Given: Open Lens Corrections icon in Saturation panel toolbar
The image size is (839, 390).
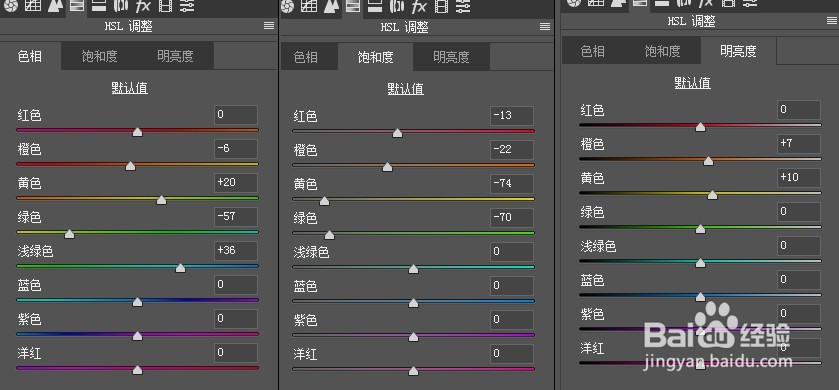Looking at the screenshot, I should pyautogui.click(x=396, y=6).
